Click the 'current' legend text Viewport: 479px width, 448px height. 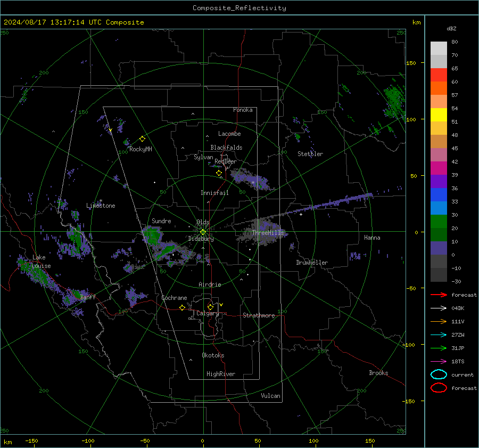pyautogui.click(x=462, y=374)
